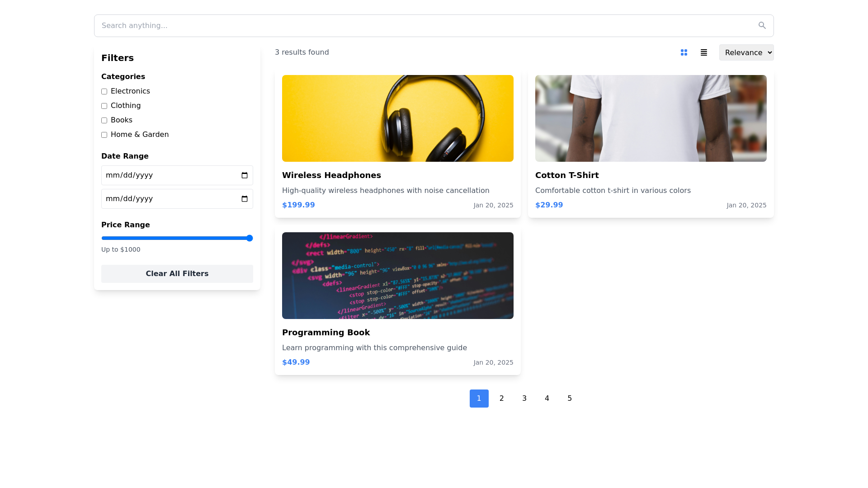Viewport: 868px width, 488px height.
Task: Open the calendar picker for the start date
Action: pyautogui.click(x=245, y=175)
